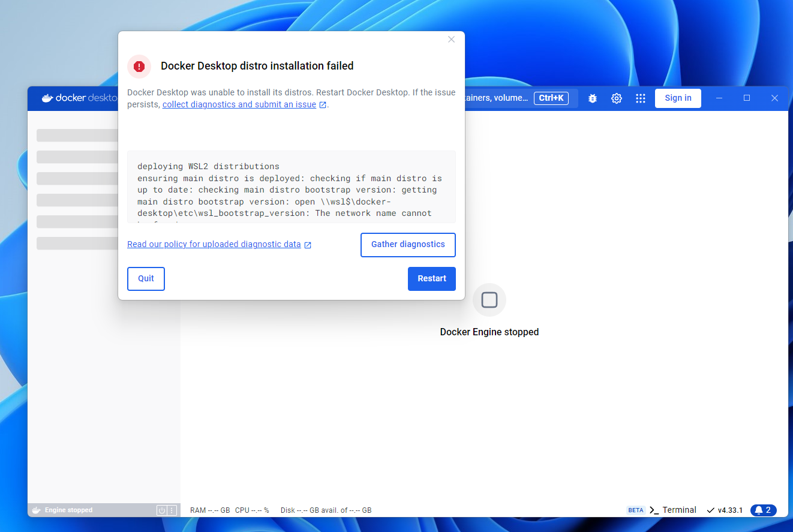Open the Docker apps grid icon

click(x=641, y=98)
